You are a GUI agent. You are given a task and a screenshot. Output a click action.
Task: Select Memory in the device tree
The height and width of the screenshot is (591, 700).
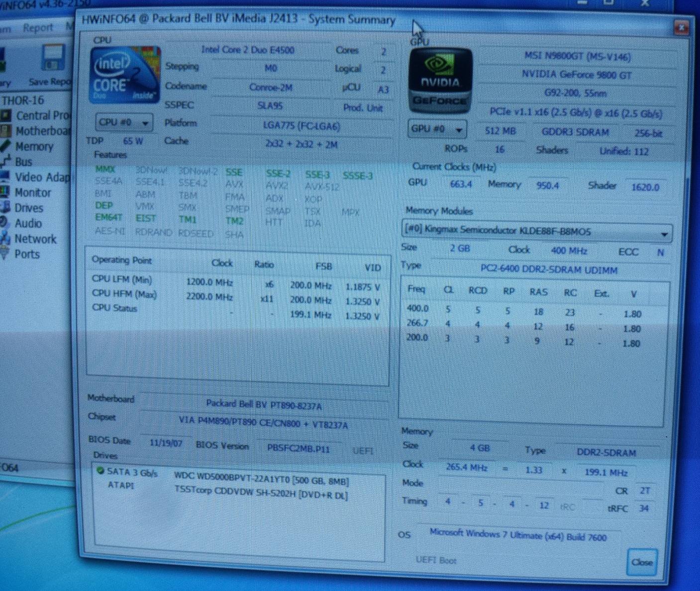click(x=34, y=146)
